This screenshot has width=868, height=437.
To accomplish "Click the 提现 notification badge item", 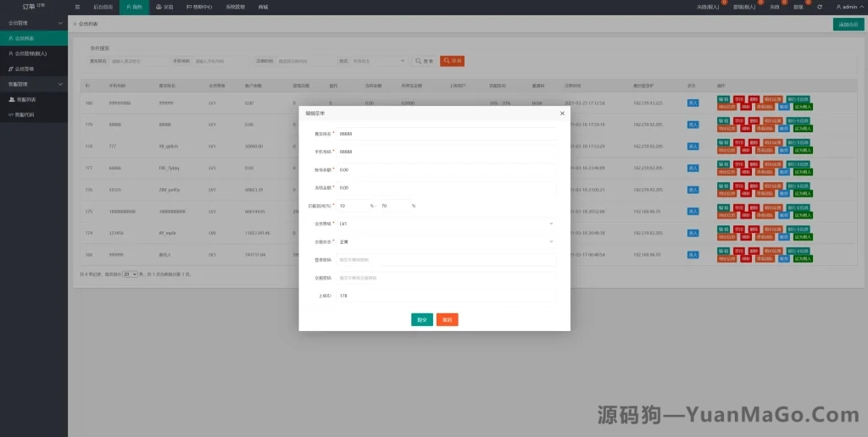I will click(800, 7).
